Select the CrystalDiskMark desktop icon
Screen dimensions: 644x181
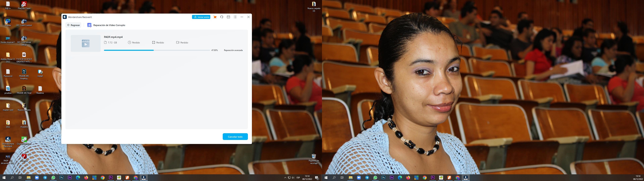pos(24,139)
